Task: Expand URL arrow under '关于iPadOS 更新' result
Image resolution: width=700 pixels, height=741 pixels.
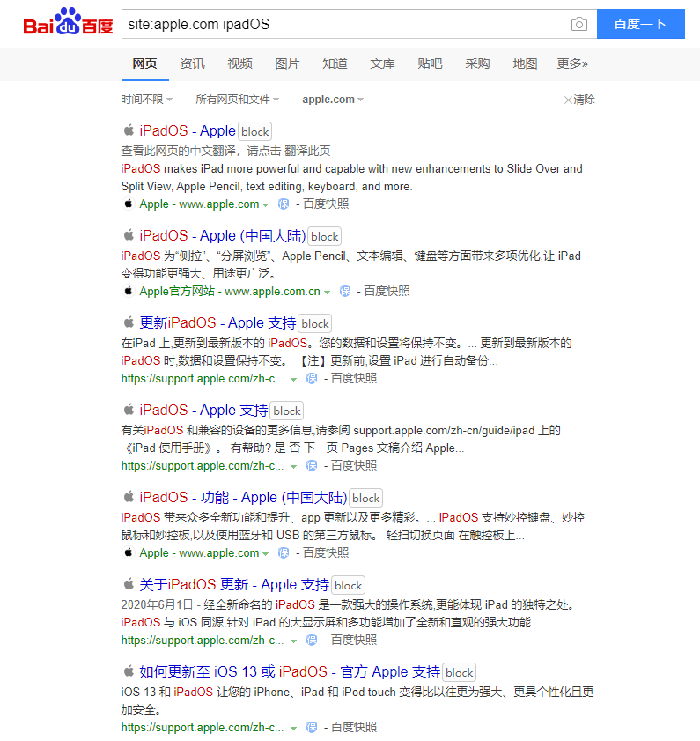Action: click(293, 641)
